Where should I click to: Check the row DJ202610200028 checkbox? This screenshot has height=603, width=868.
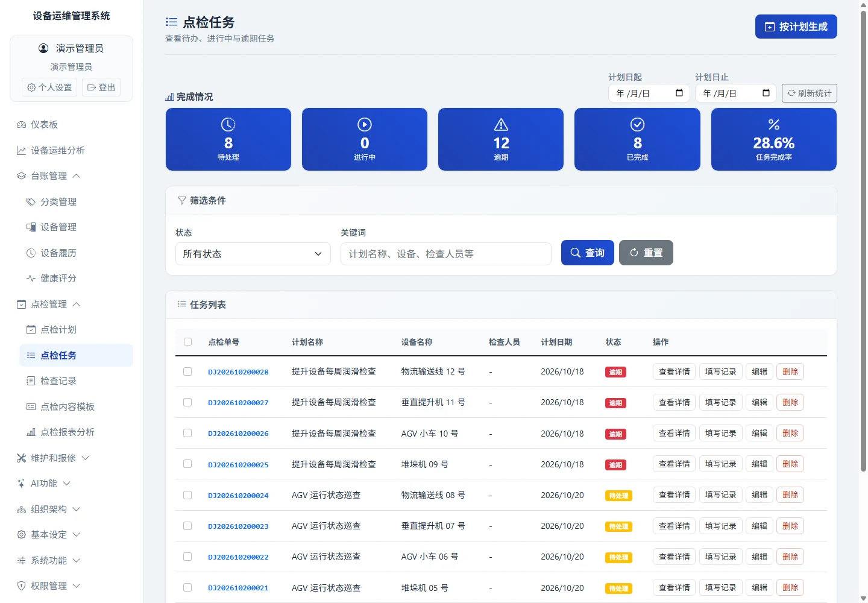pos(187,371)
